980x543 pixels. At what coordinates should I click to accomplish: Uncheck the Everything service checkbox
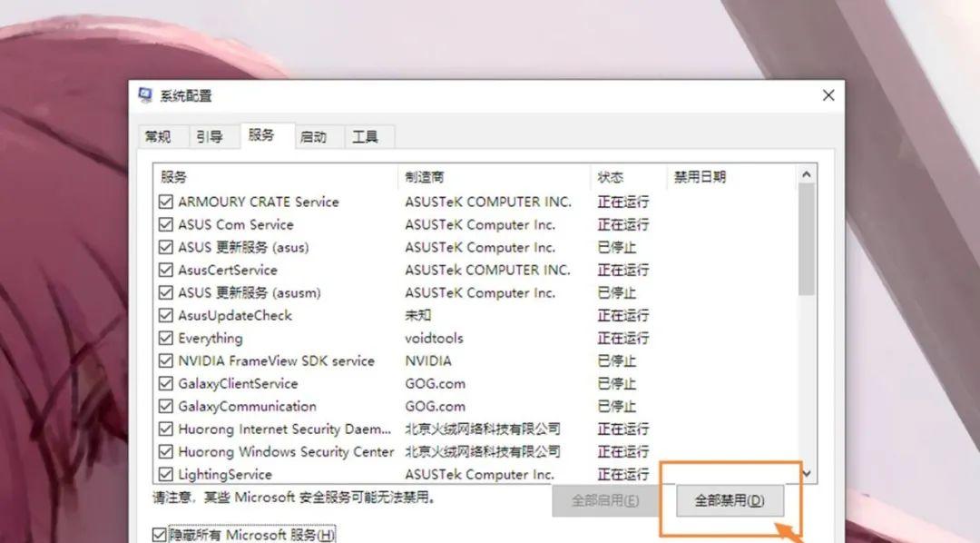(166, 338)
